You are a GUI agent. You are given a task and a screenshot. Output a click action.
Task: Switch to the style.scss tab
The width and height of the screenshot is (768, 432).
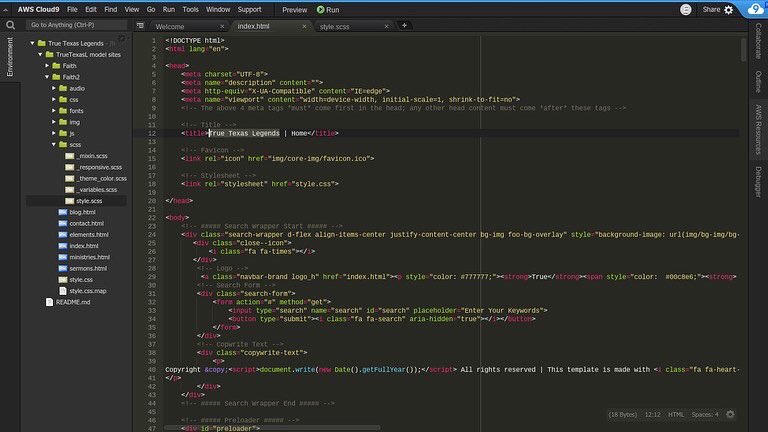tap(335, 26)
